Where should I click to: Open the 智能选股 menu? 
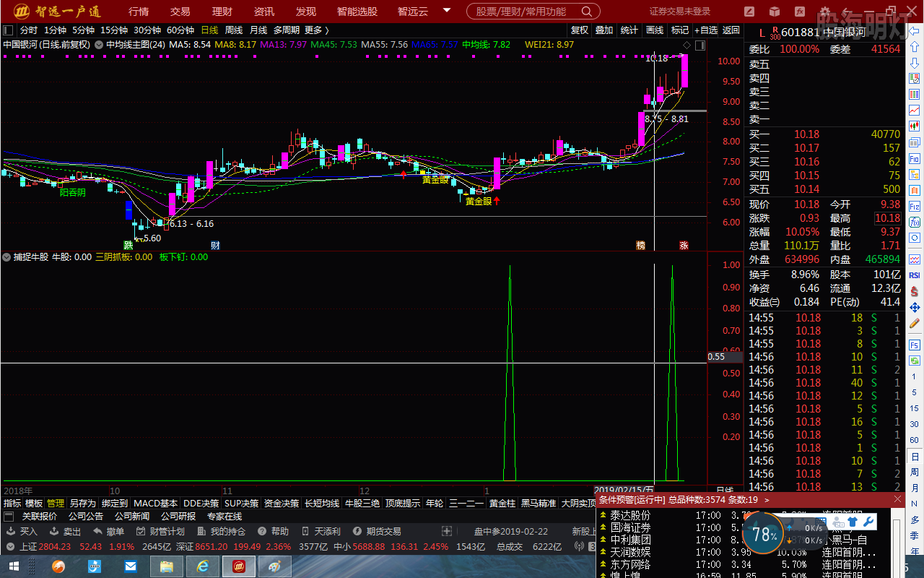tap(357, 12)
